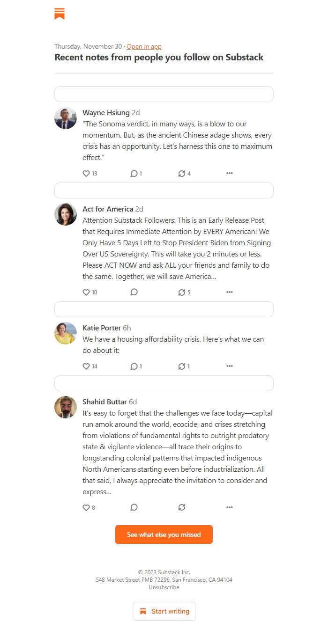Comment on the Act for America note
The height and width of the screenshot is (644, 328).
pos(134,293)
